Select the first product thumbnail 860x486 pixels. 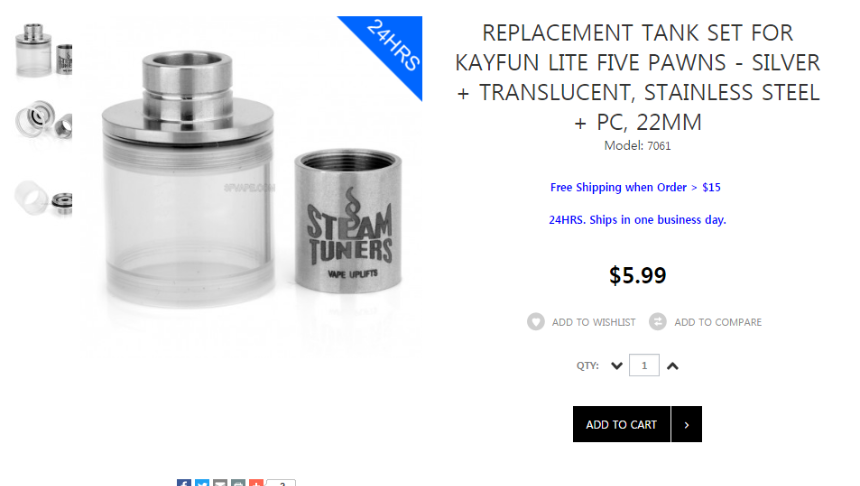coord(43,50)
